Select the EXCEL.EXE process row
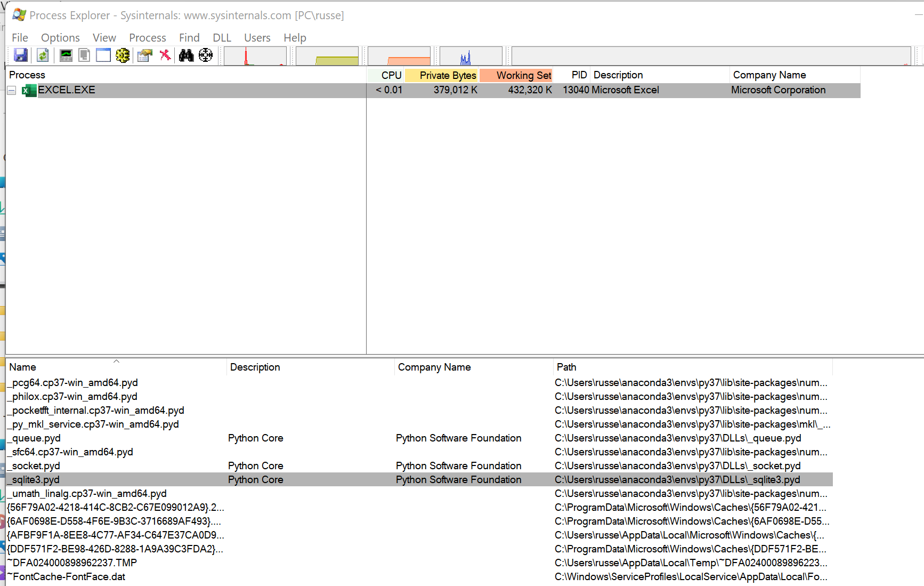 [x=433, y=90]
